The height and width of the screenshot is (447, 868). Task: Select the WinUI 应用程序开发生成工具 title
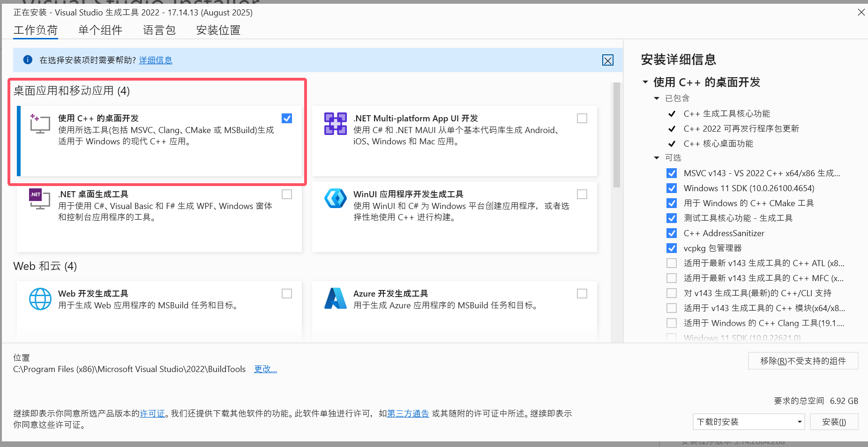(x=408, y=194)
